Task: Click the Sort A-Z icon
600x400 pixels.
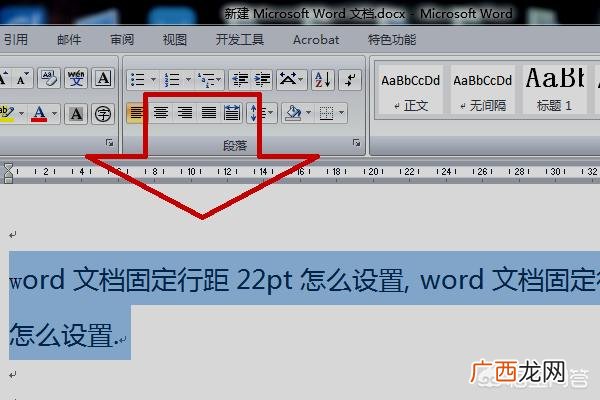Action: coord(323,80)
